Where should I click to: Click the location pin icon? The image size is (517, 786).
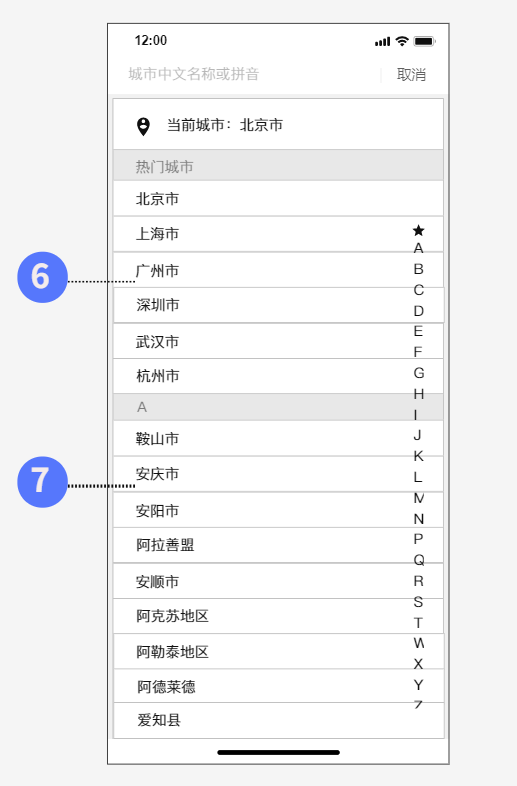[143, 126]
